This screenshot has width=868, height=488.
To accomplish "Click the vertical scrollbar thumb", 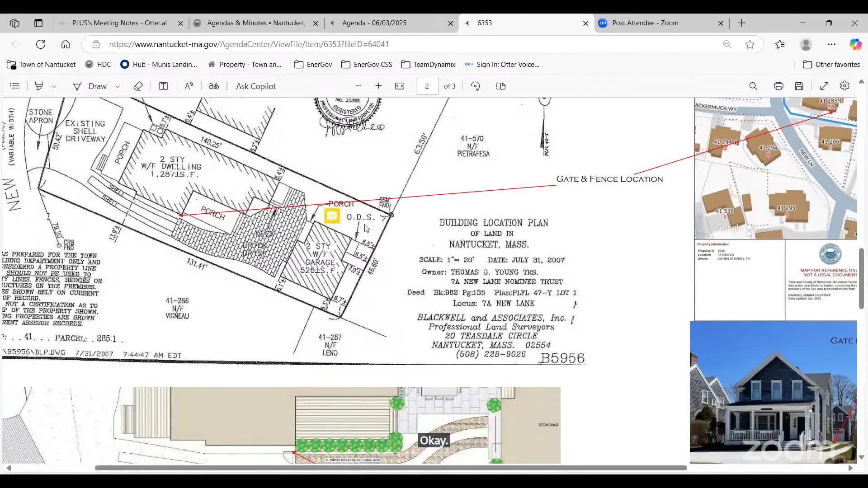I will click(x=861, y=278).
